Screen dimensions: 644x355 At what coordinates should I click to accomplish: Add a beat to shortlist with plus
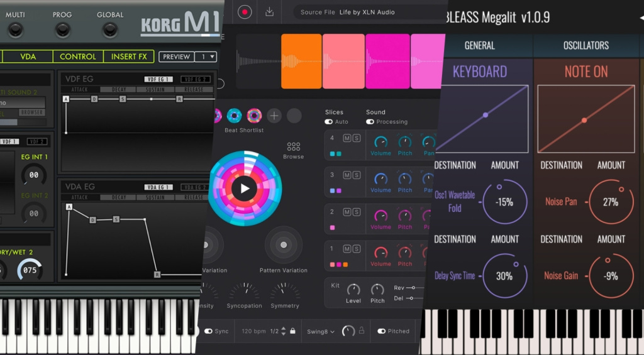tap(274, 116)
